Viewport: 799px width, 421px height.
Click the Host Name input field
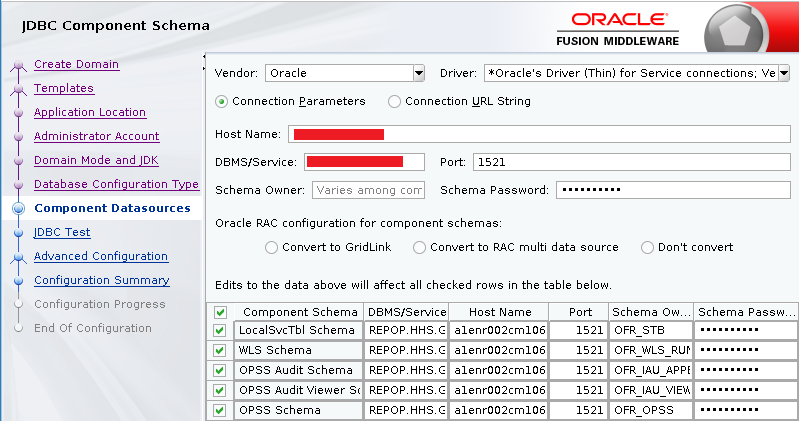[538, 134]
